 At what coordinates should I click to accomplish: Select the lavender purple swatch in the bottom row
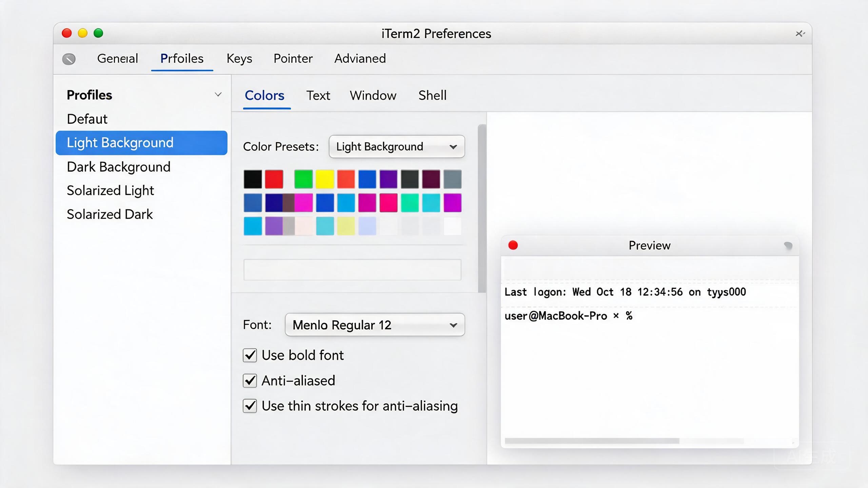tap(274, 226)
